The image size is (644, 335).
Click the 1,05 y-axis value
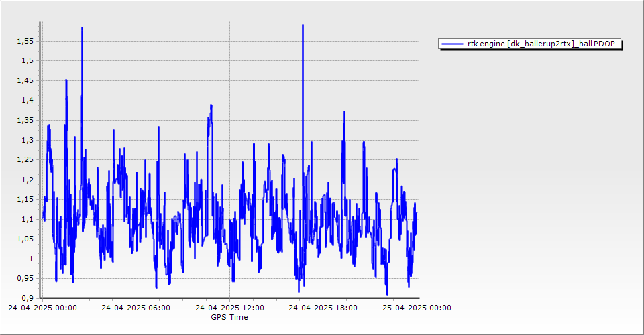25,239
